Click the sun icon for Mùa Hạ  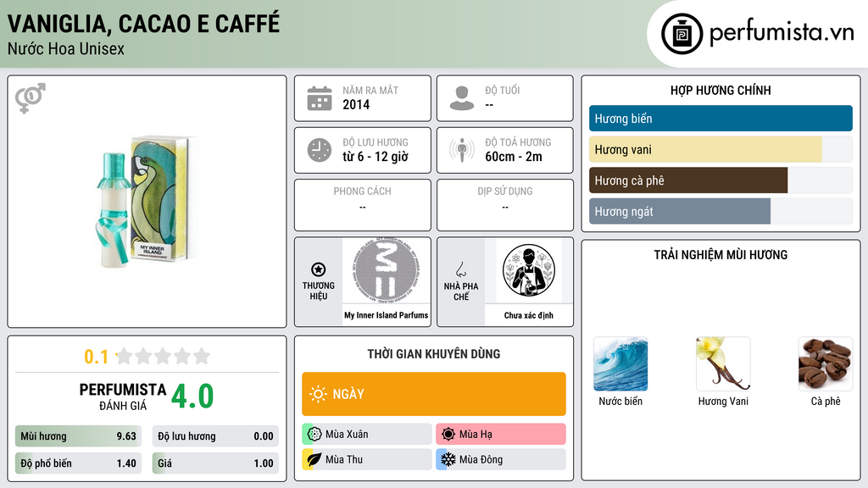click(448, 434)
